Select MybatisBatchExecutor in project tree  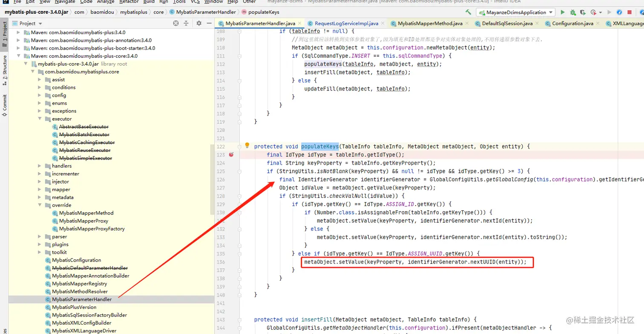84,134
